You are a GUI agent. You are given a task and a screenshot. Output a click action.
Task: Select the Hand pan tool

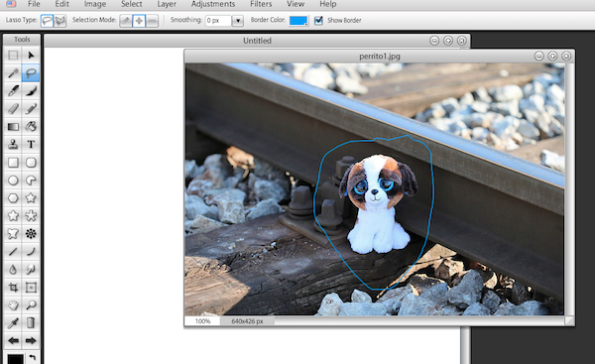pyautogui.click(x=13, y=305)
